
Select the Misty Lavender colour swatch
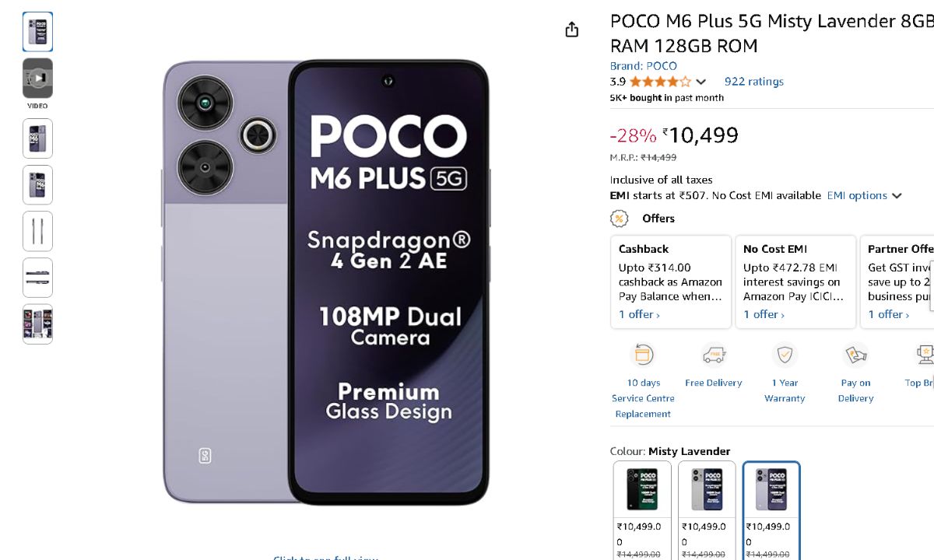(771, 489)
